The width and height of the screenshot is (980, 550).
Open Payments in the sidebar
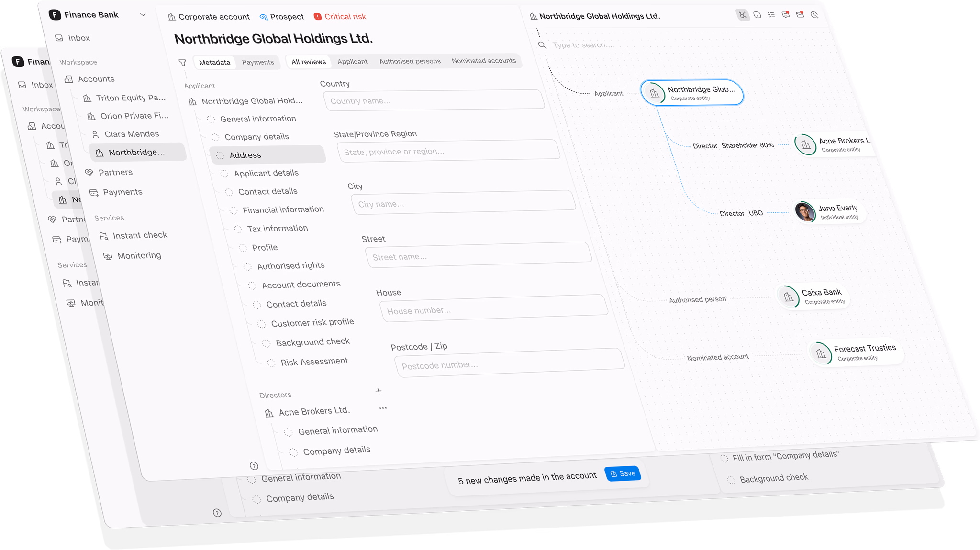tap(116, 192)
